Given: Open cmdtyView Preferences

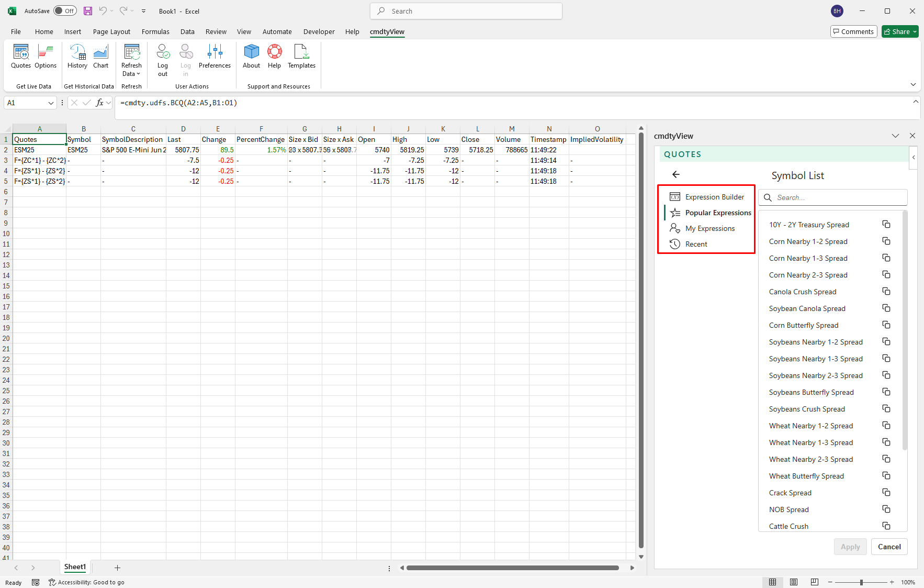Looking at the screenshot, I should (x=215, y=58).
